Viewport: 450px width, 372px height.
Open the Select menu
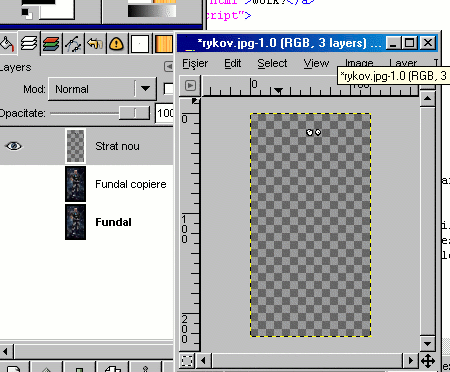tap(272, 63)
